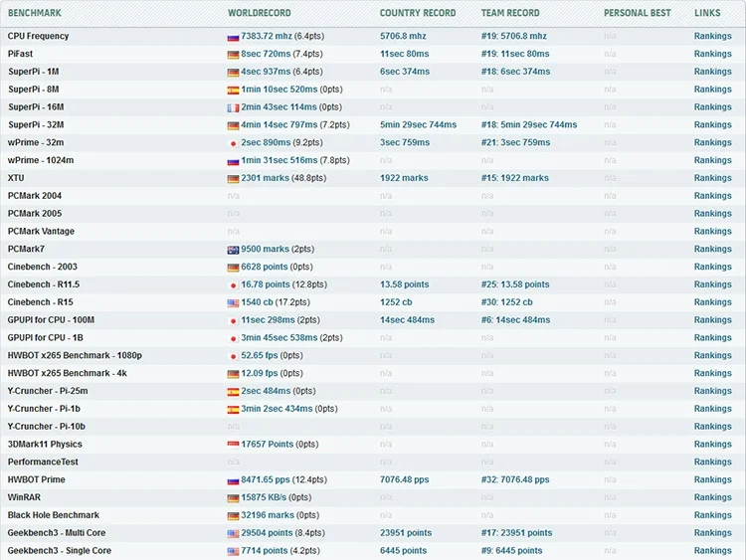Click the Japanese flag beside 11sec 298ms

click(233, 321)
